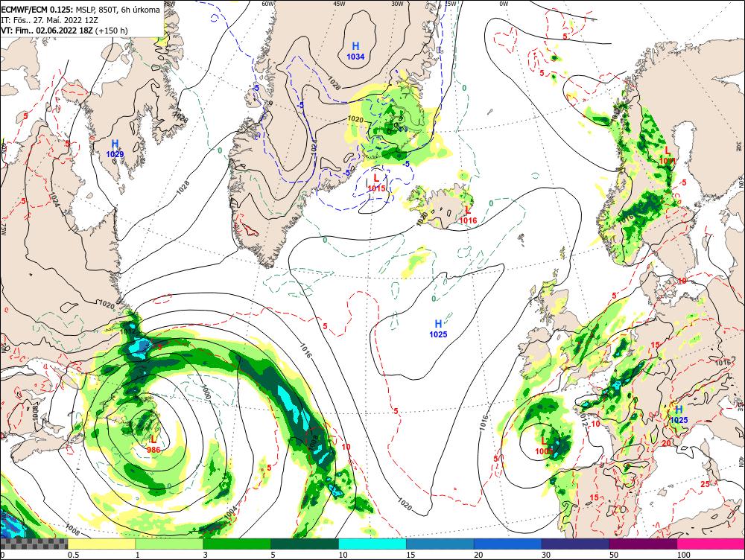745x560 pixels.
Task: Click the yellow 0.5–1 mm legend swatch
Action: pyautogui.click(x=101, y=544)
